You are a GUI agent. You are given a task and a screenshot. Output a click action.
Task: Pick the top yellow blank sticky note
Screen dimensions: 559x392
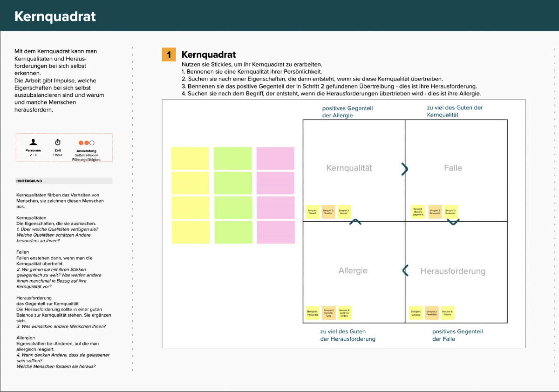point(190,158)
